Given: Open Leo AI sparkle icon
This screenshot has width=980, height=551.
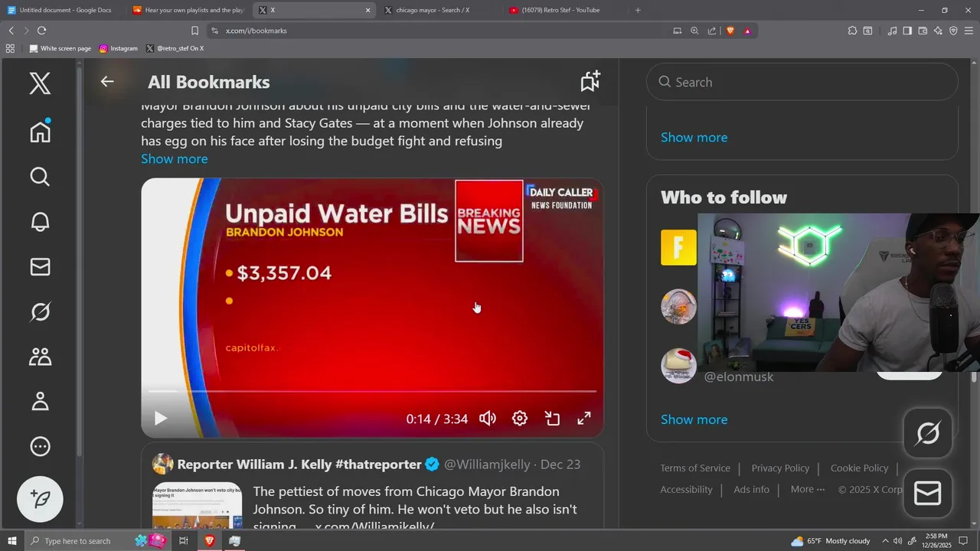Looking at the screenshot, I should tap(938, 31).
